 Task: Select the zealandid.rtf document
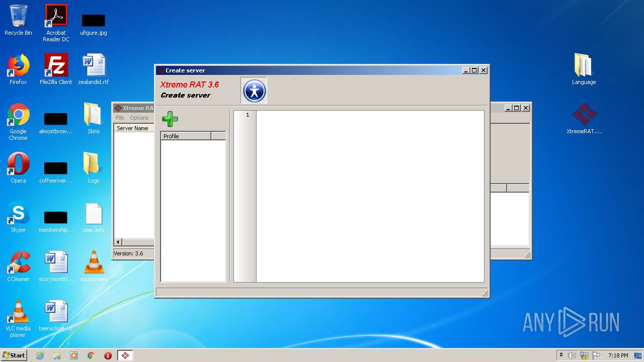tap(94, 70)
